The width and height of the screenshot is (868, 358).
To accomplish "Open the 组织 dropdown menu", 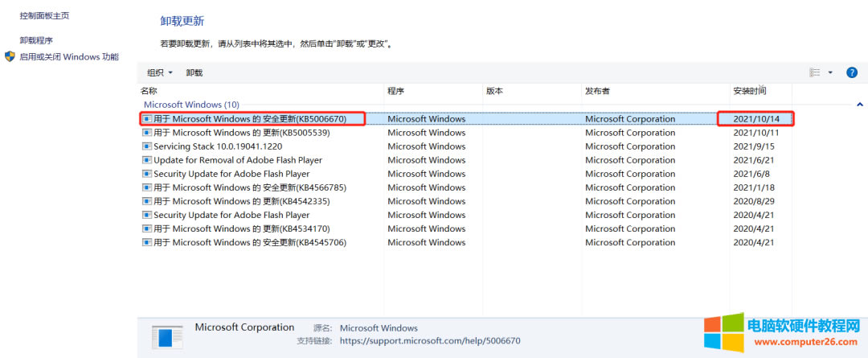I will coord(160,72).
